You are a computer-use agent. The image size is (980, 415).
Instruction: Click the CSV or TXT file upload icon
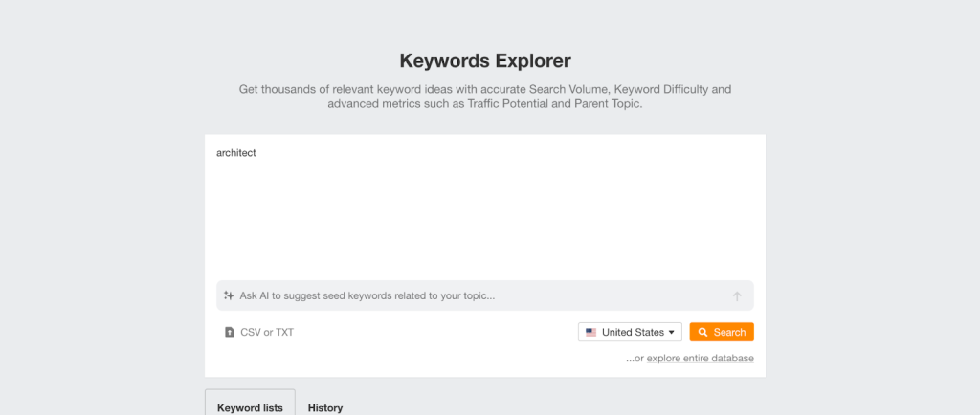[x=230, y=332]
